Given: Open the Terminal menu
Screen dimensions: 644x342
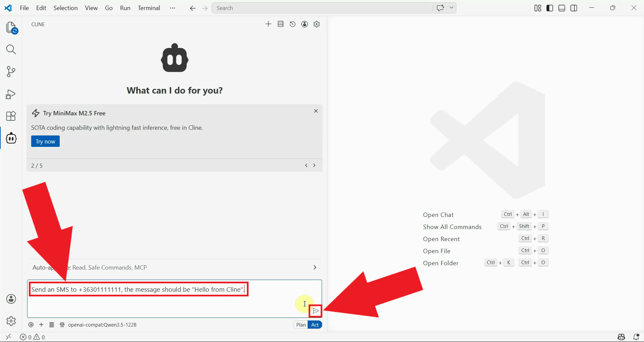Looking at the screenshot, I should (x=149, y=8).
